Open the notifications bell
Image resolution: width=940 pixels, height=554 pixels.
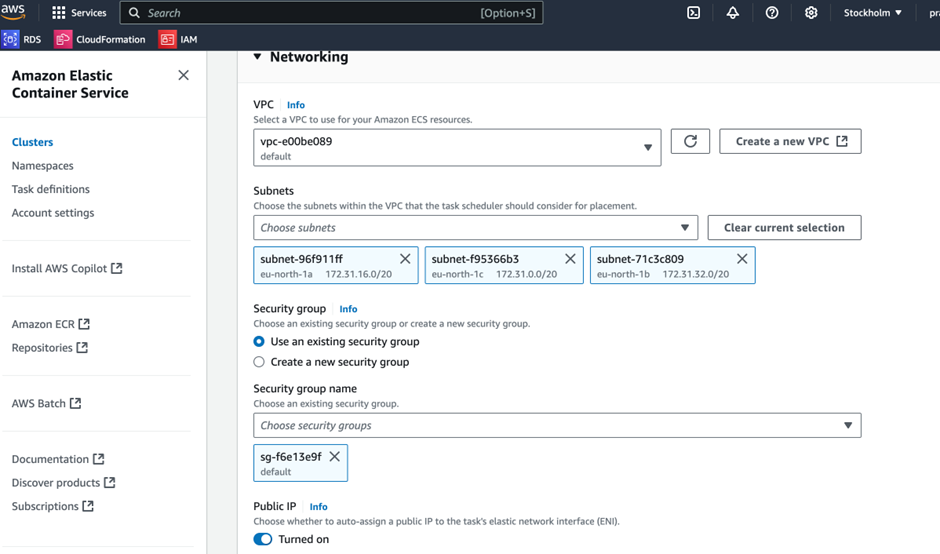click(733, 13)
